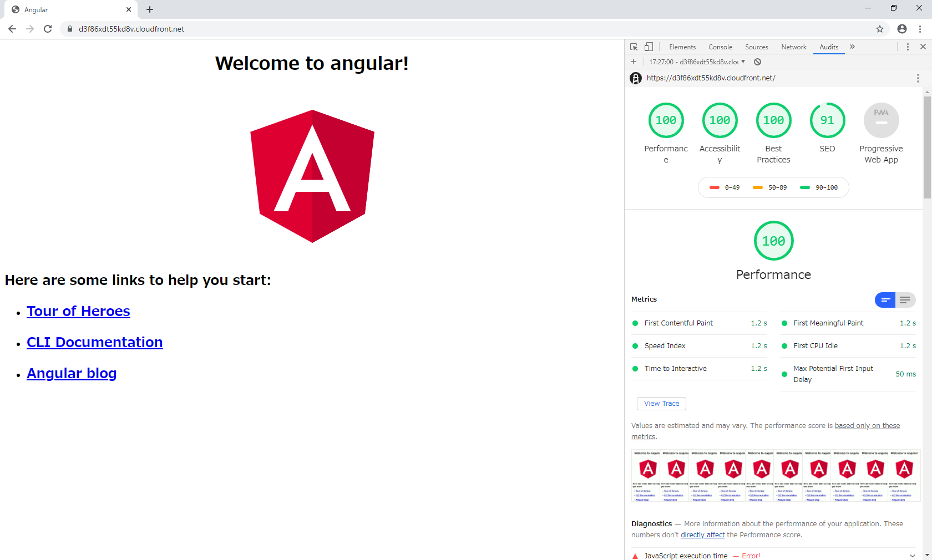This screenshot has height=560, width=932.
Task: Switch to the Network tab
Action: pyautogui.click(x=794, y=47)
